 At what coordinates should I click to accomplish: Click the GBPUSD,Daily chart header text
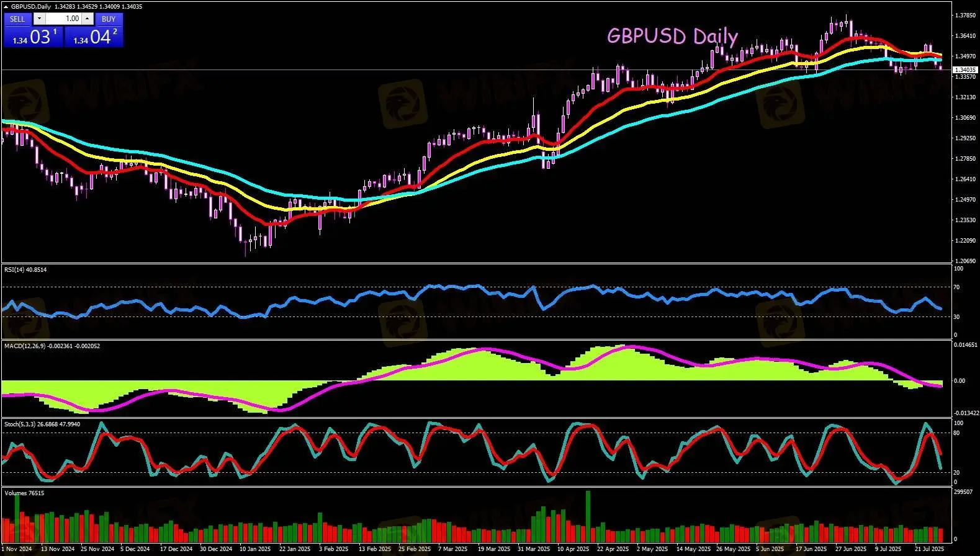(x=31, y=6)
